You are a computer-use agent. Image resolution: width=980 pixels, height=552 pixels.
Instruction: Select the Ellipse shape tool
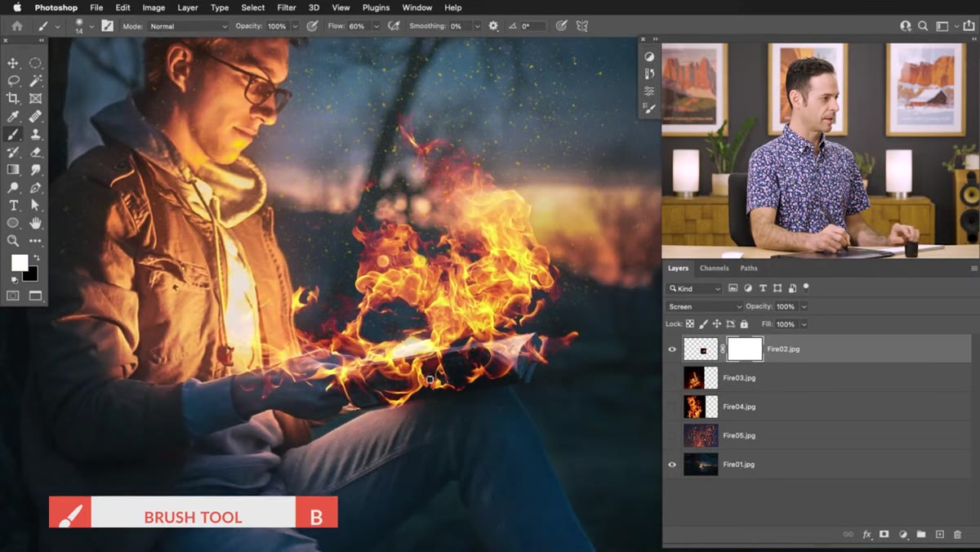point(13,223)
